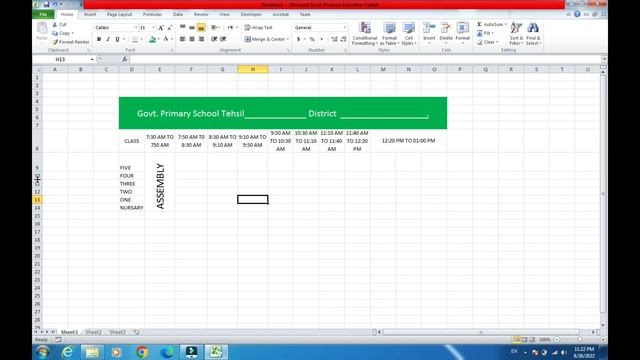Viewport: 640px width, 360px height.
Task: Toggle Middle Align
Action: tap(192, 28)
